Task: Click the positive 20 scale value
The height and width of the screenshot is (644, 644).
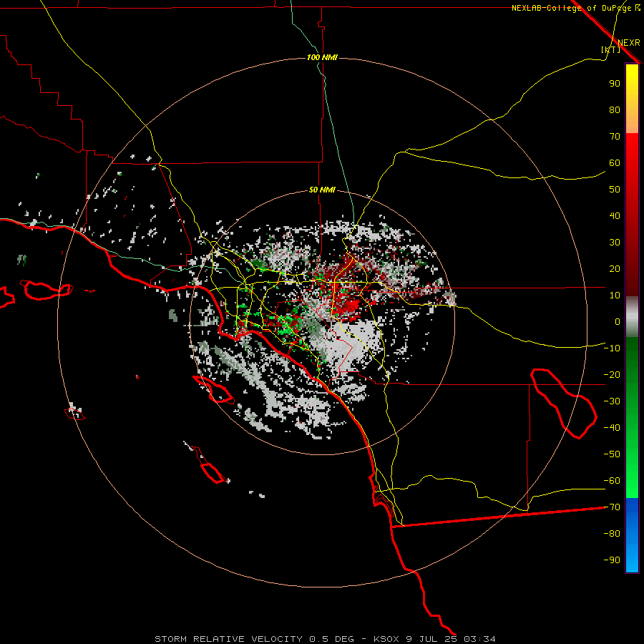Action: coord(615,269)
